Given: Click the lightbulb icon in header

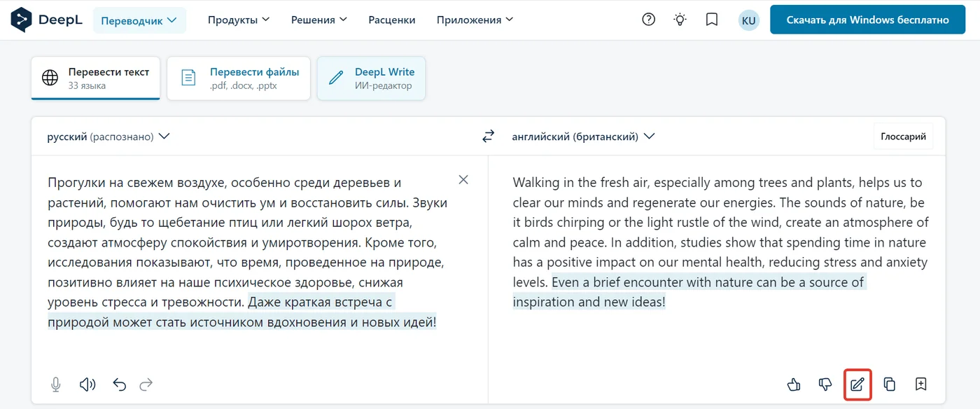Looking at the screenshot, I should tap(680, 20).
